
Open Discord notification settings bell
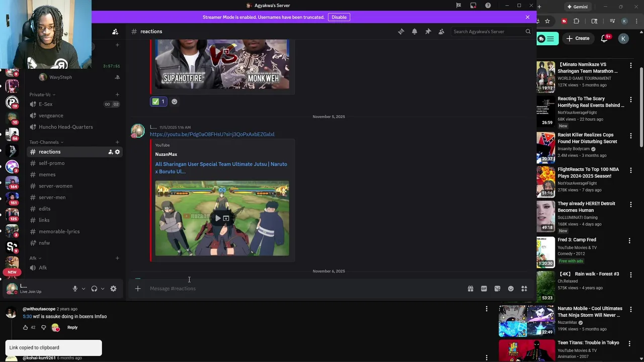pos(415,31)
